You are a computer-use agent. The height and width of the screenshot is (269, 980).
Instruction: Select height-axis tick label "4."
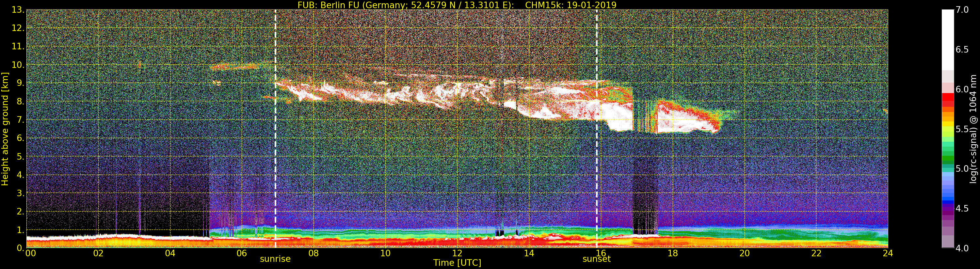coord(21,175)
